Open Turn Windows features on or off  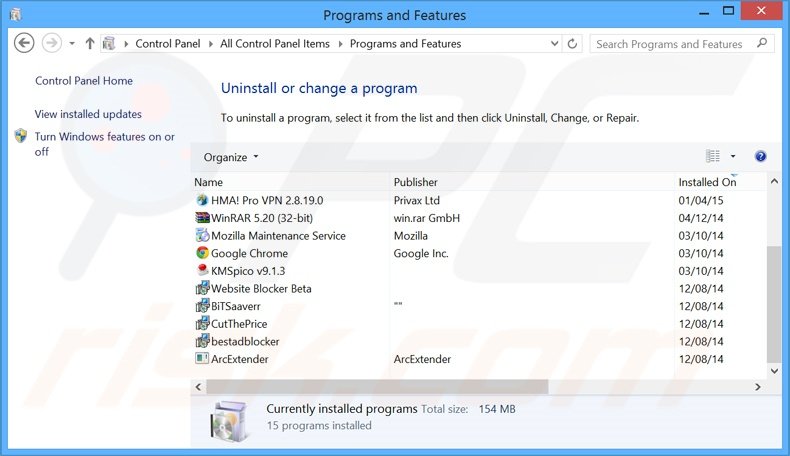104,144
